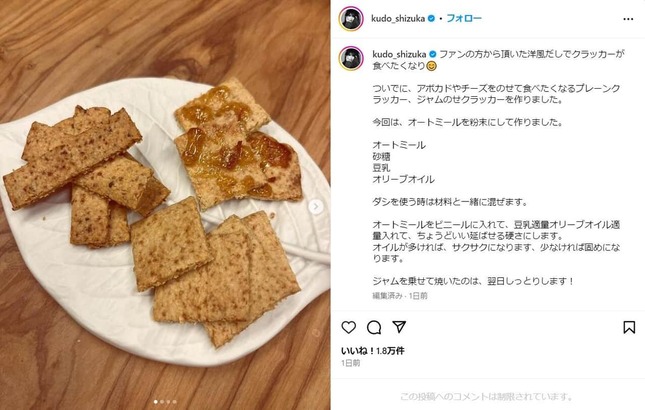Select the last carousel dot indicator
The image size is (645, 410).
pos(175,402)
